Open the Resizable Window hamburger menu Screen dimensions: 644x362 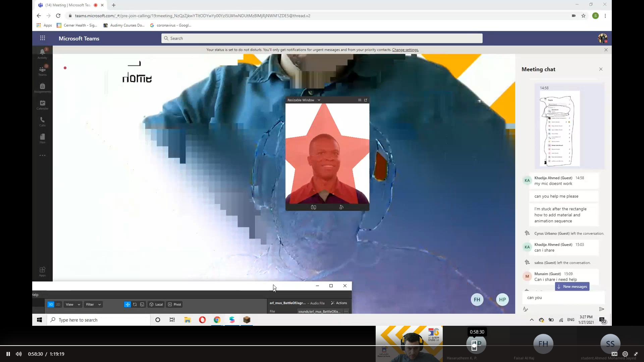click(360, 100)
